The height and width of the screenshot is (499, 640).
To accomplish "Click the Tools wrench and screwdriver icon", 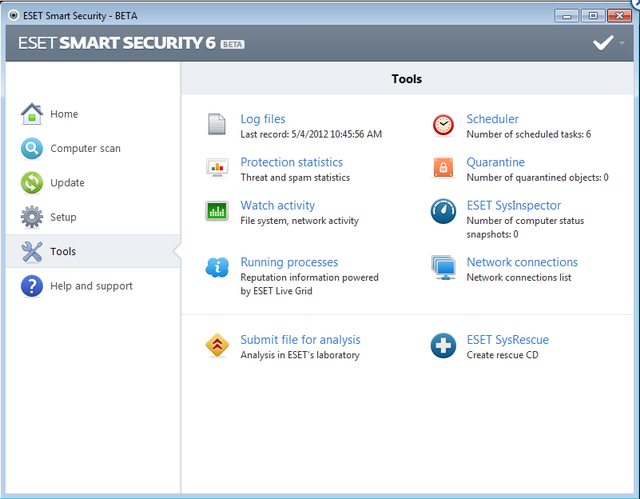I will point(32,251).
